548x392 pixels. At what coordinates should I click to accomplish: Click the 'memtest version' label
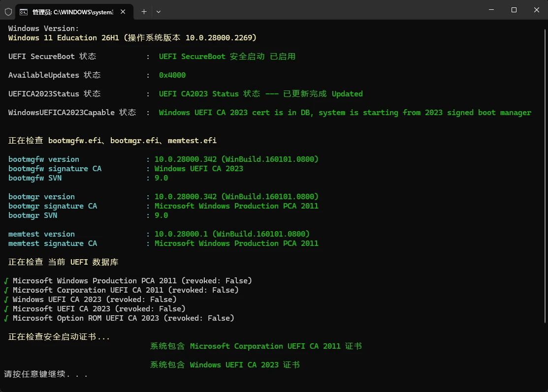point(41,234)
